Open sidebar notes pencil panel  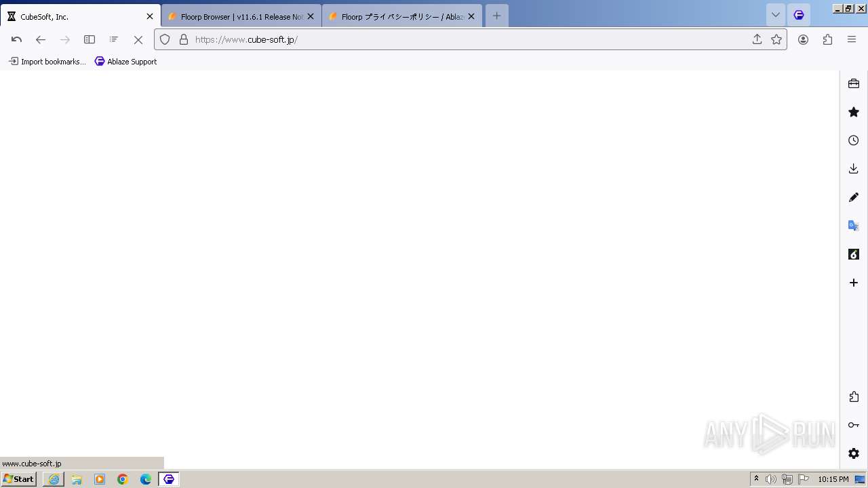tap(854, 197)
